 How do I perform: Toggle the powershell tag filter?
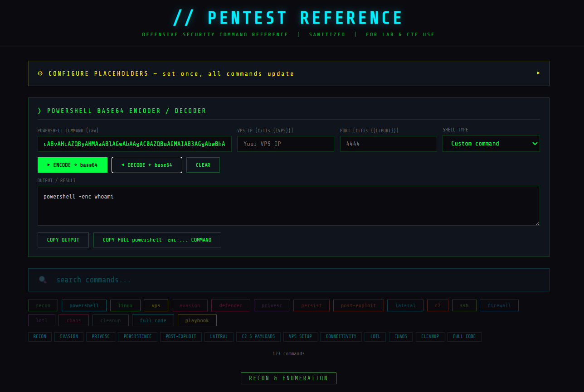[x=84, y=305]
